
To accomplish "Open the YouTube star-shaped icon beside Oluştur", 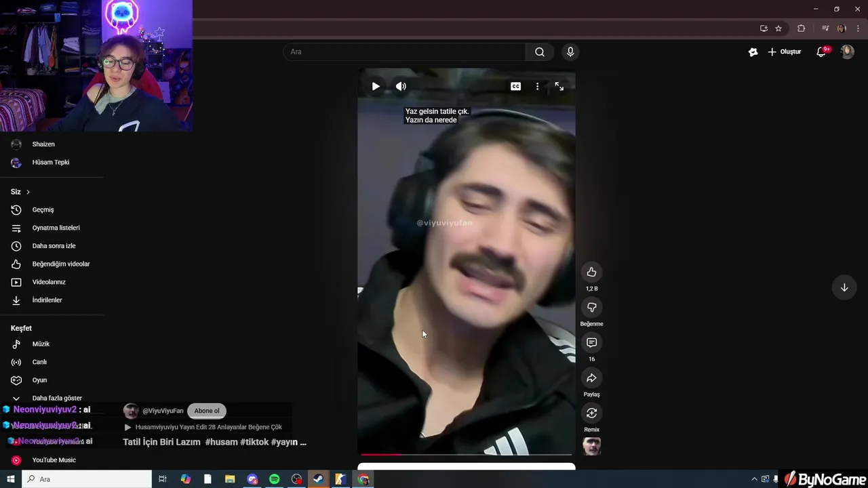I will click(753, 52).
